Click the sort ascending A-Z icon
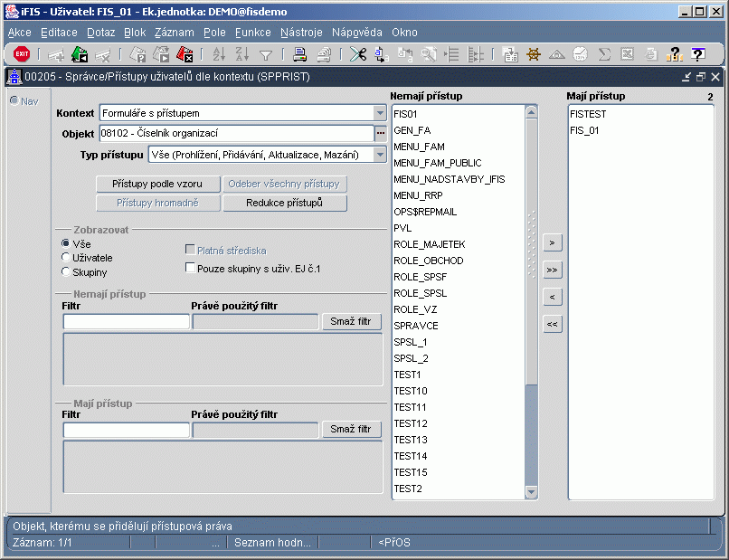The height and width of the screenshot is (560, 729). 219,55
